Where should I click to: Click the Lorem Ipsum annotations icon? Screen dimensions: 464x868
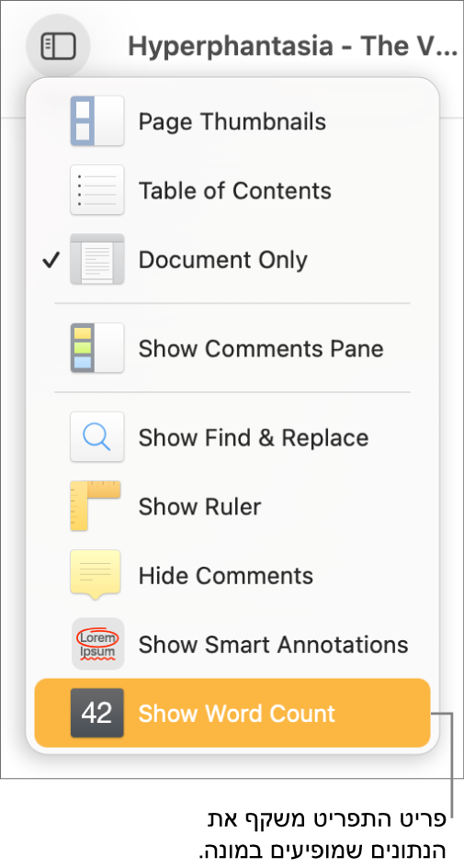[97, 644]
